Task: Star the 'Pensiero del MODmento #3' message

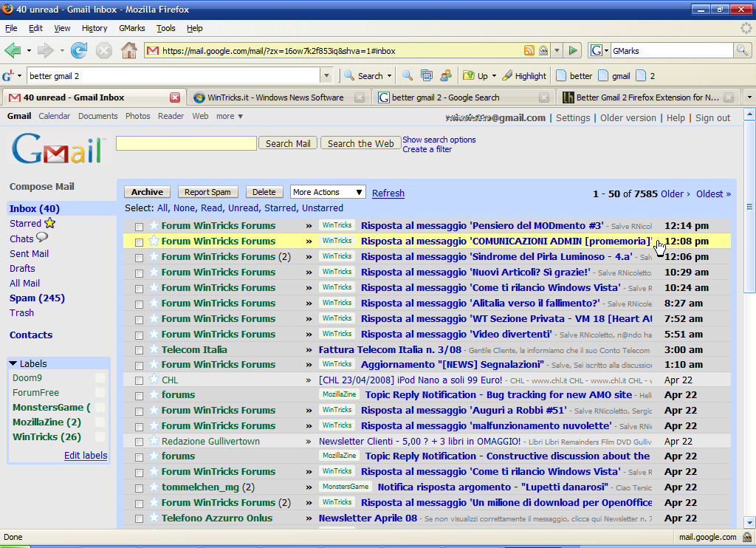Action: (154, 225)
